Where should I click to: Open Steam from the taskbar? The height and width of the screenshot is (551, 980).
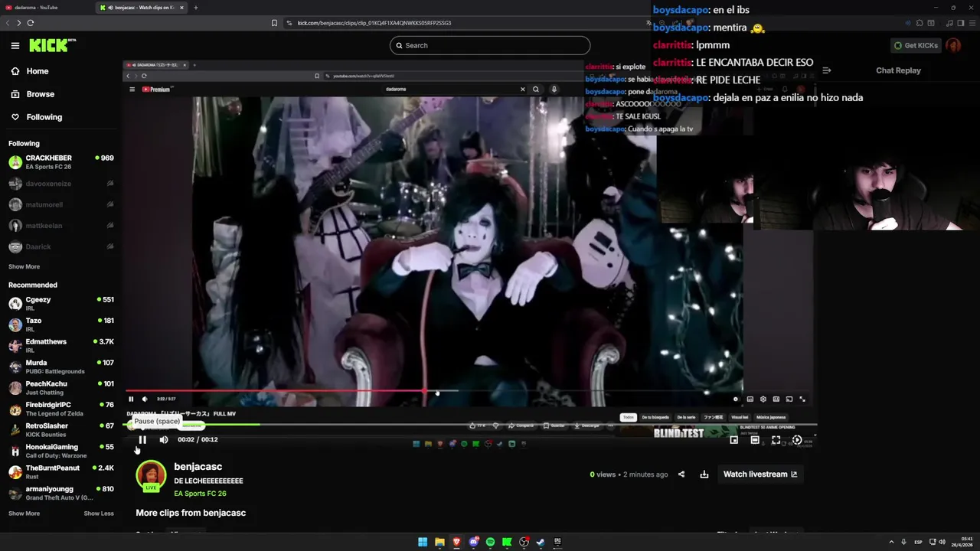[541, 542]
